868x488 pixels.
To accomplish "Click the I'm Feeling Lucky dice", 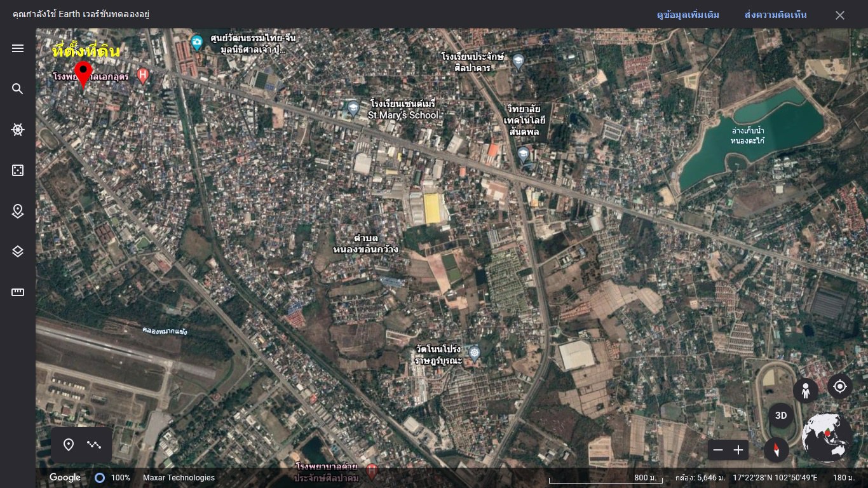I will pos(18,170).
